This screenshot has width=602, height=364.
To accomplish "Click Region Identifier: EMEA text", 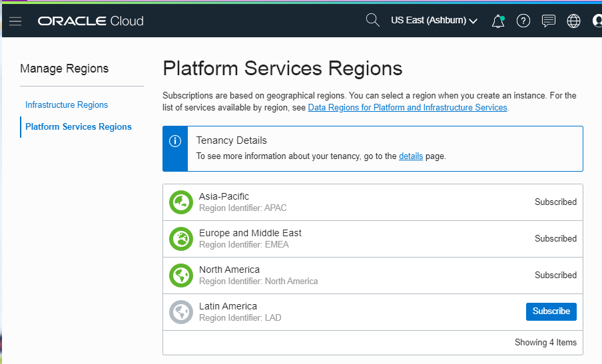I will pos(244,244).
